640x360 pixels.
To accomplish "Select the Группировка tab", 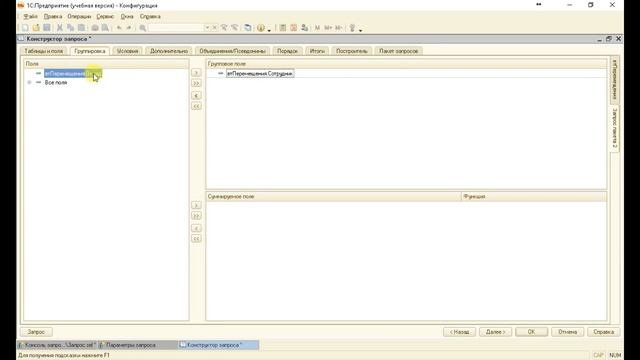I will [90, 51].
